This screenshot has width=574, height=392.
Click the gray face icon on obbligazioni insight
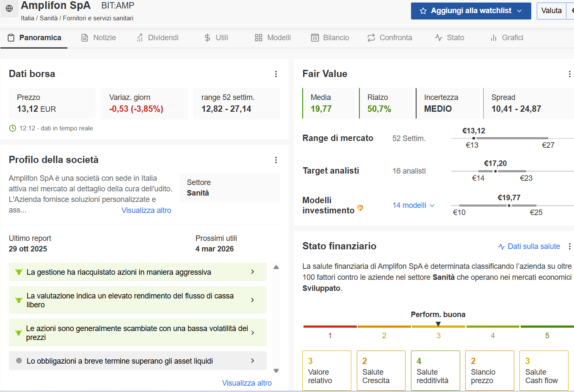click(18, 361)
